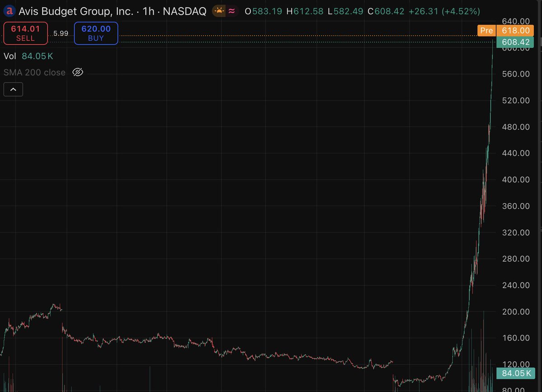
Task: Click the spread value 5.99
Action: click(x=61, y=33)
